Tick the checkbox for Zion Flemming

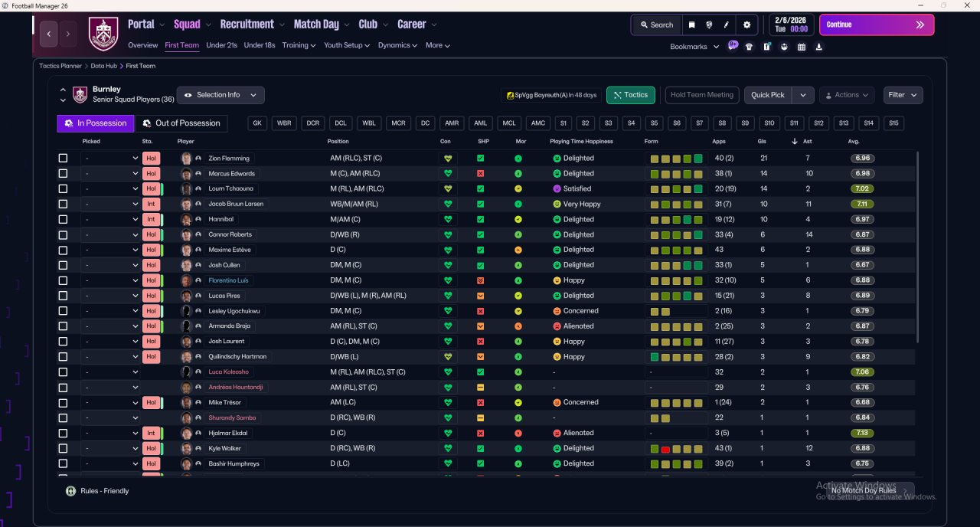click(63, 159)
